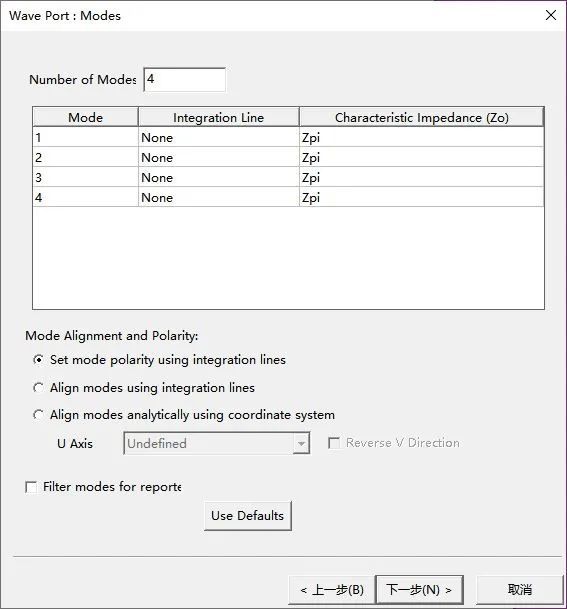Open the U Axis dropdown
The width and height of the screenshot is (567, 609).
point(216,443)
